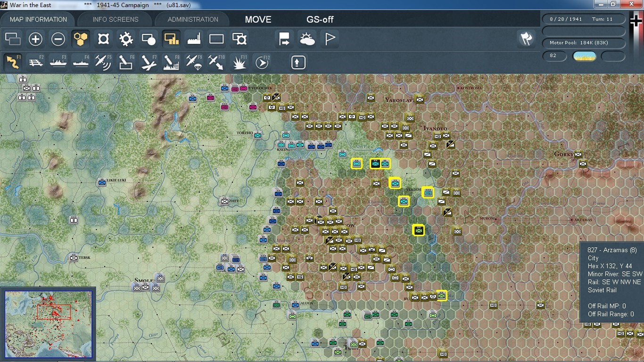
Task: Show factory locations with factory icon
Action: pyautogui.click(x=194, y=39)
